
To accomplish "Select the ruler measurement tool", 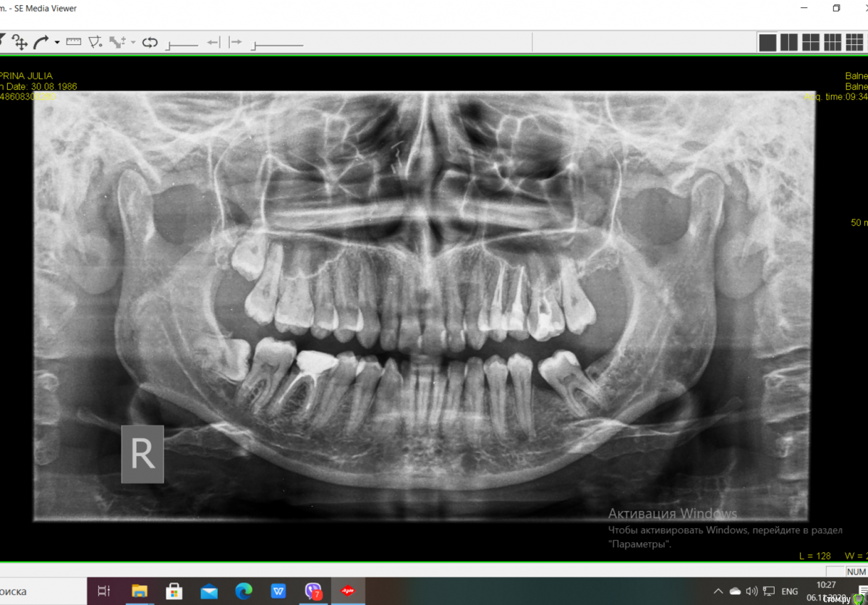I will [x=74, y=42].
